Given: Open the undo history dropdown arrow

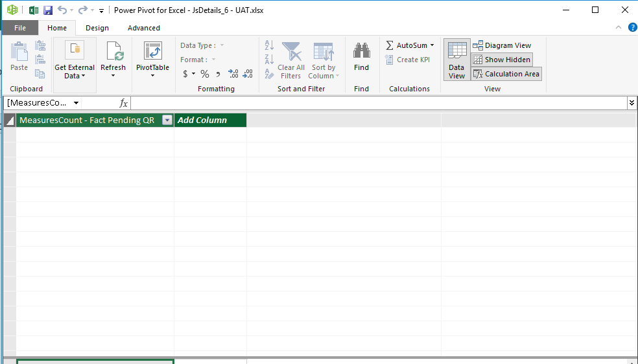Looking at the screenshot, I should coord(71,10).
